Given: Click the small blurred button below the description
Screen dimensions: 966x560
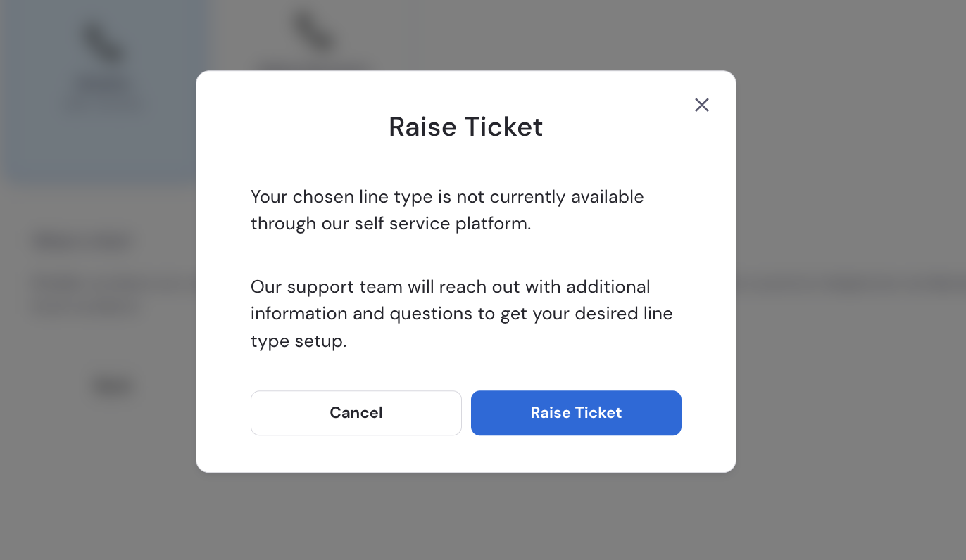Looking at the screenshot, I should (x=113, y=386).
